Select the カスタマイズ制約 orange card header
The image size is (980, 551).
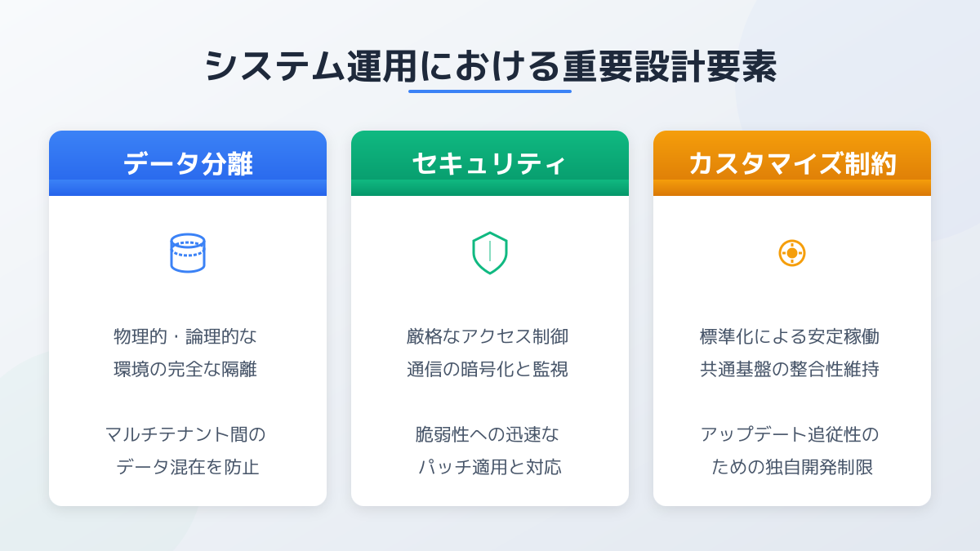(x=792, y=163)
